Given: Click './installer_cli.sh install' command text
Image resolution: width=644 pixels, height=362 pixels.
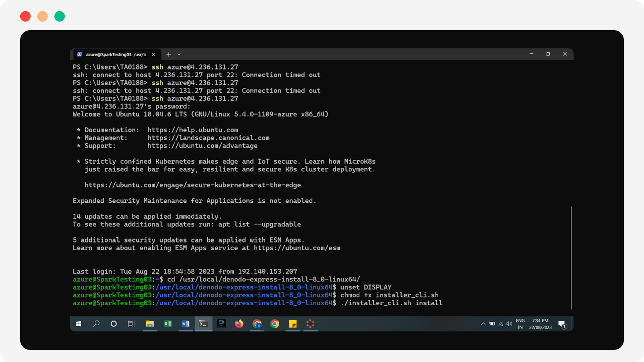Looking at the screenshot, I should click(x=391, y=303).
